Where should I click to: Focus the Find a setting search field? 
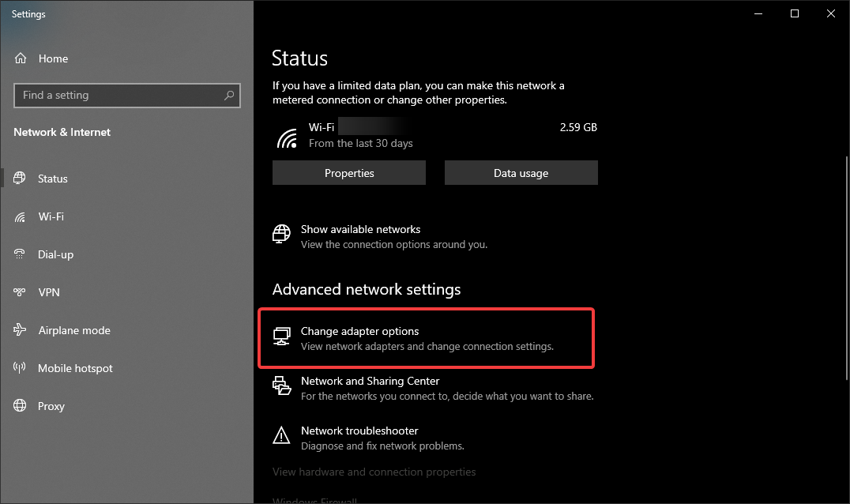118,96
